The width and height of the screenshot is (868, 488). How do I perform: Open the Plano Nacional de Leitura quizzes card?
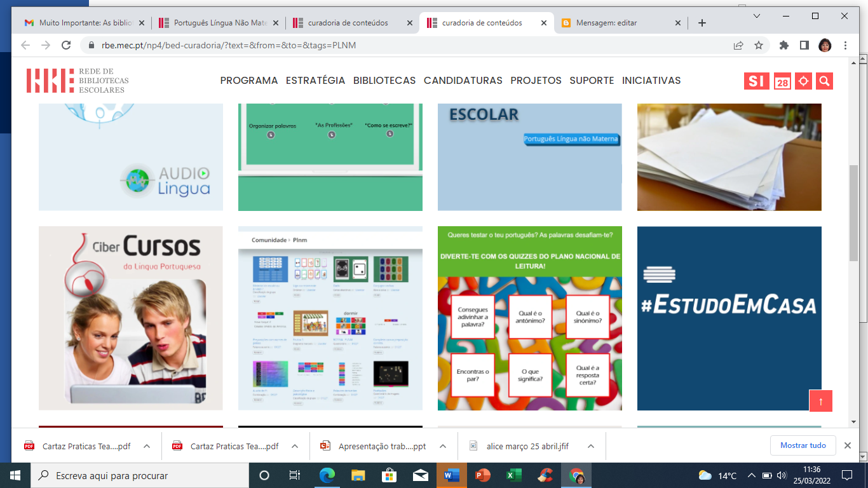click(530, 318)
